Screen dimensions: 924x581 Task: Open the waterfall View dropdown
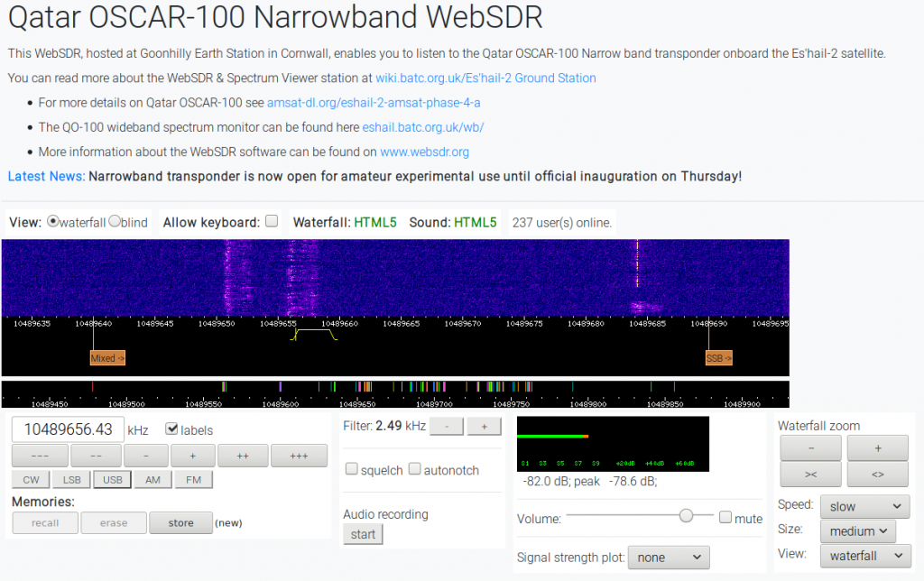pyautogui.click(x=865, y=556)
